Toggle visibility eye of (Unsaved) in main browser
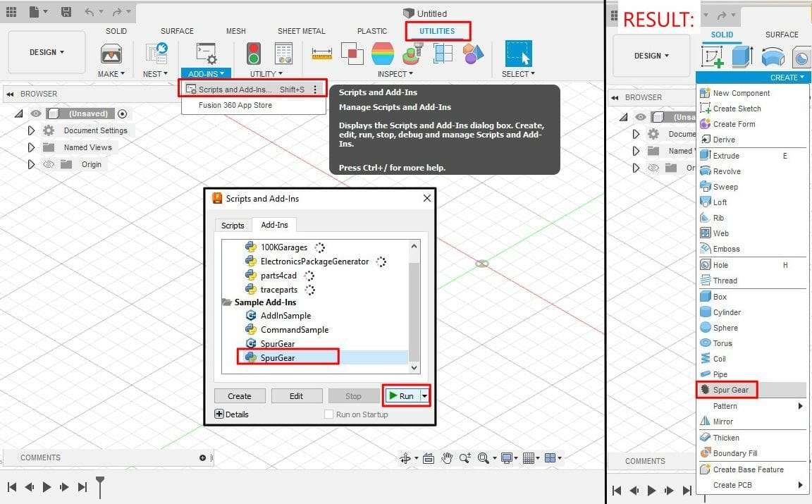 click(x=35, y=113)
